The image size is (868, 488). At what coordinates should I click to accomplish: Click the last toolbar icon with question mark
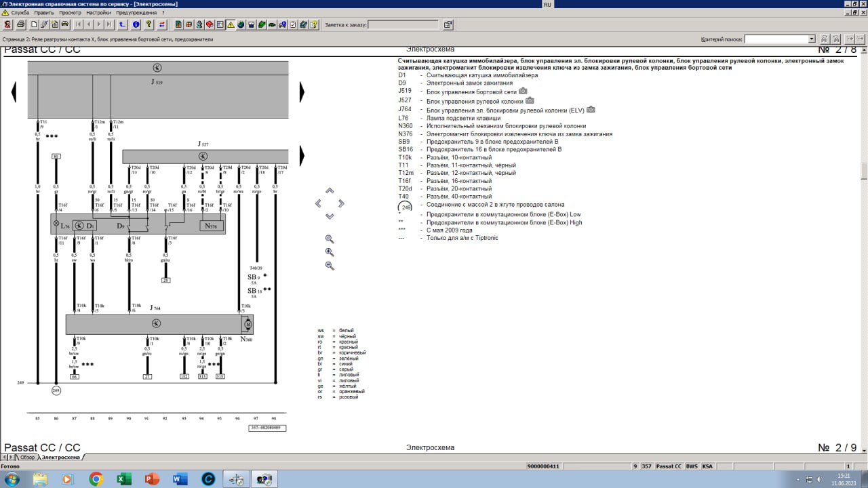[x=314, y=25]
